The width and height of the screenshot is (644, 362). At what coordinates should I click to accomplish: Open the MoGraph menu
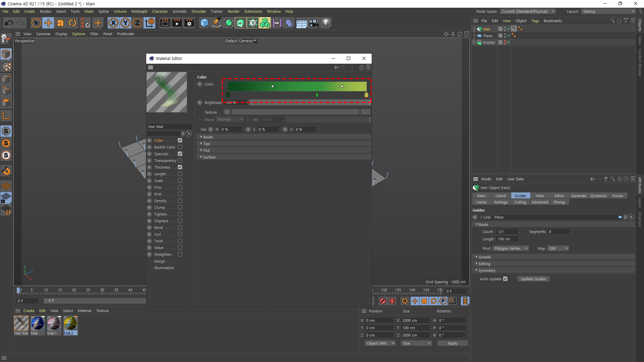pos(139,11)
